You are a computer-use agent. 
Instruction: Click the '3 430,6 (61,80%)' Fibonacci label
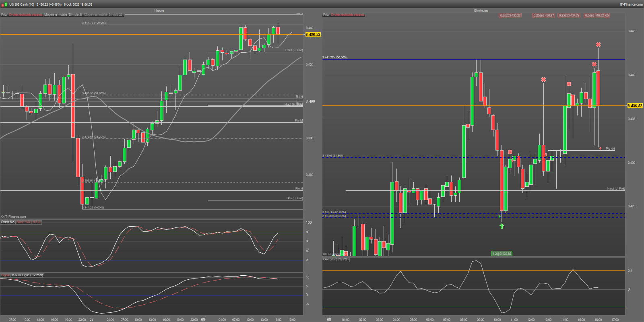(x=333, y=155)
